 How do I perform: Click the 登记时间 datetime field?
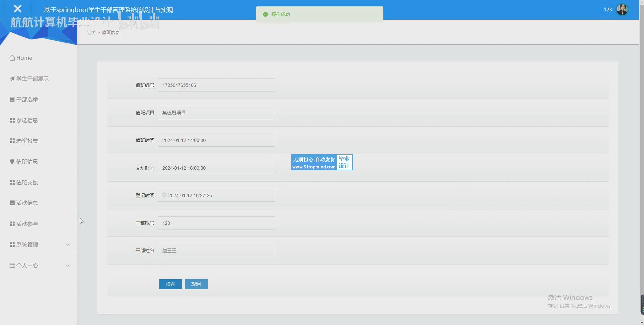[217, 195]
